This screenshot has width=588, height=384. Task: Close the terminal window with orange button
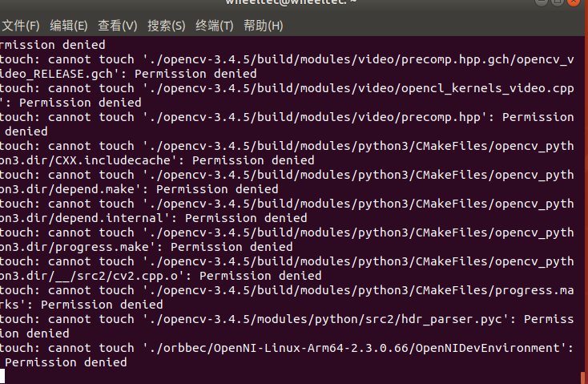tap(574, 2)
